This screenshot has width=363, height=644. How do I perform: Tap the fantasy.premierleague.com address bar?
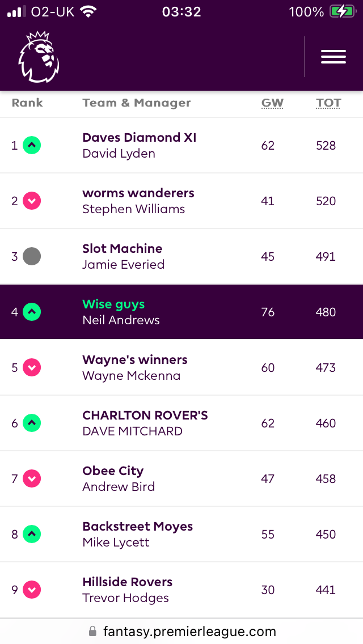(x=181, y=631)
